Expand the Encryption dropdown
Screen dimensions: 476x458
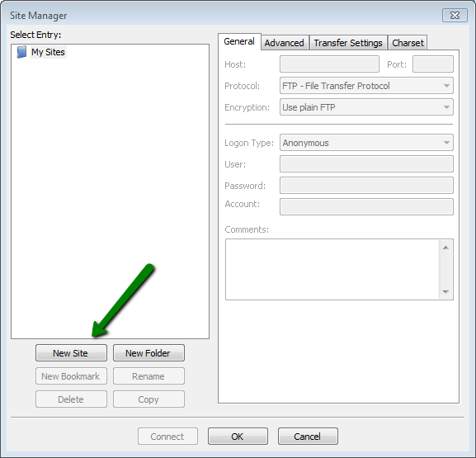(366, 107)
